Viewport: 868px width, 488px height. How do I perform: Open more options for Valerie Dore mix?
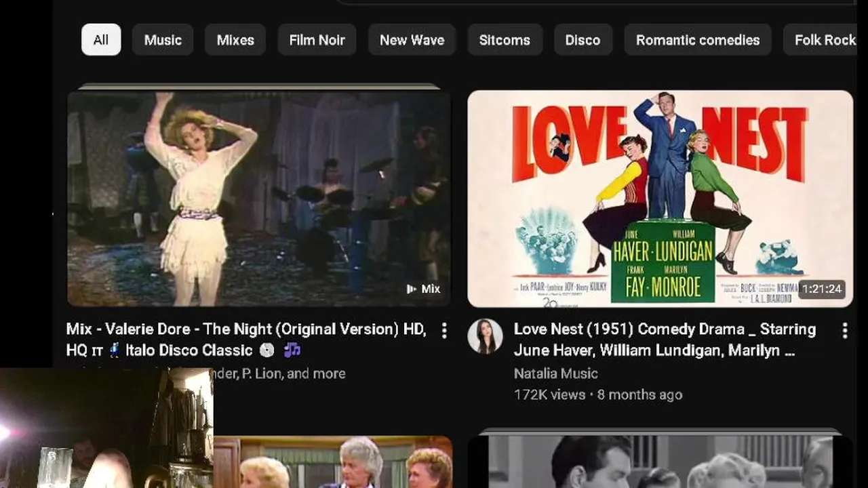[444, 330]
